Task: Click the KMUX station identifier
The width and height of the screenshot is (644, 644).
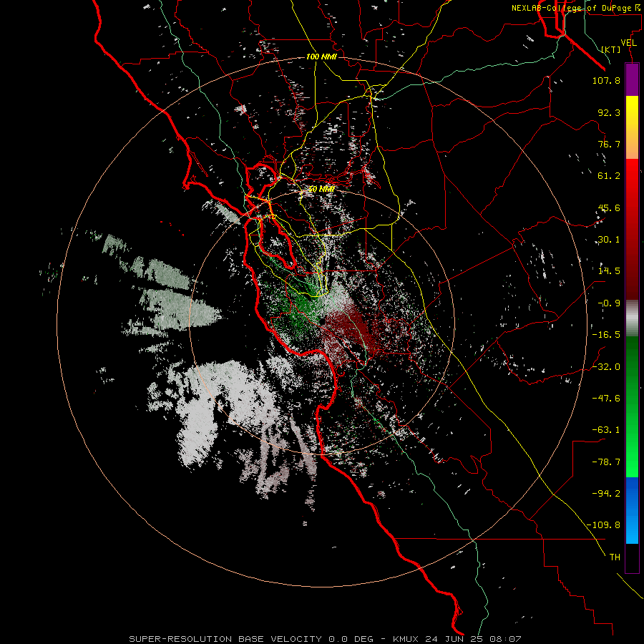Action: [406, 639]
